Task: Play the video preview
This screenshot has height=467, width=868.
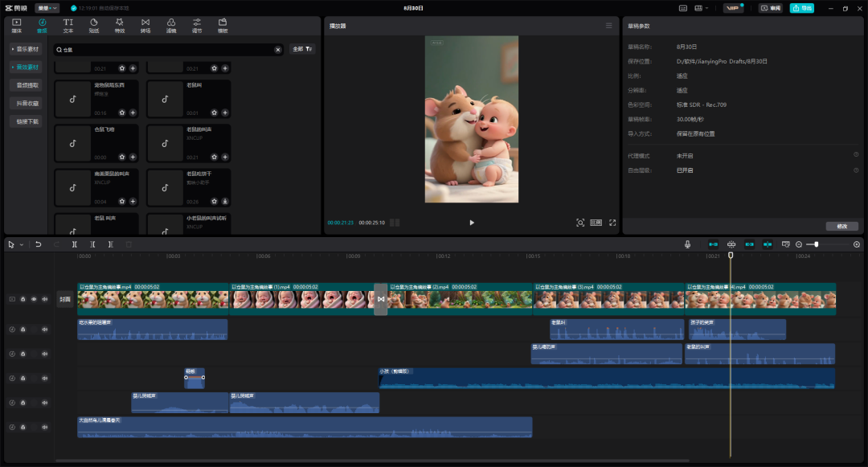Action: click(x=472, y=223)
